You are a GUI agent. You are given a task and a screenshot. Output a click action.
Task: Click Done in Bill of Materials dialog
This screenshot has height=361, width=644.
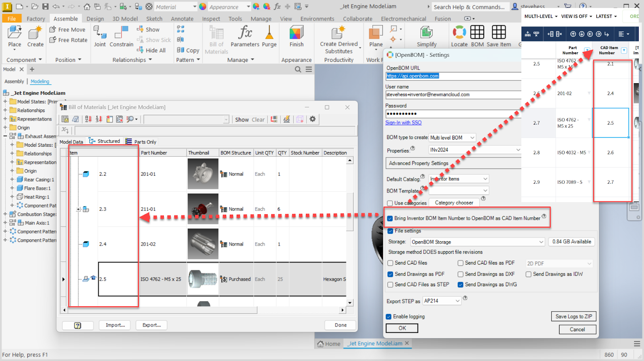pyautogui.click(x=341, y=325)
